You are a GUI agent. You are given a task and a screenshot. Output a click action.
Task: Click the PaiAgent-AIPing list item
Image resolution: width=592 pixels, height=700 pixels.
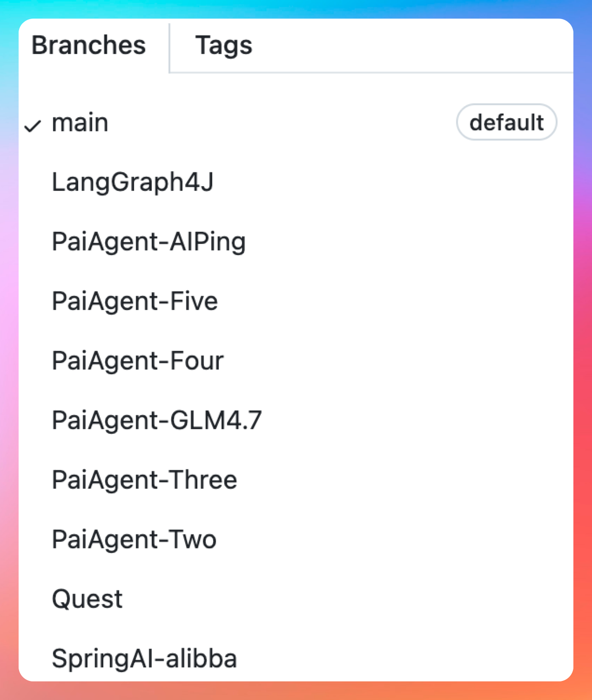click(x=149, y=242)
